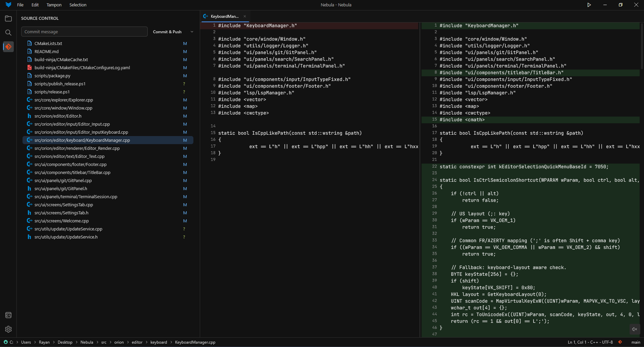Open the orion breadcrumb dropdown

point(119,342)
